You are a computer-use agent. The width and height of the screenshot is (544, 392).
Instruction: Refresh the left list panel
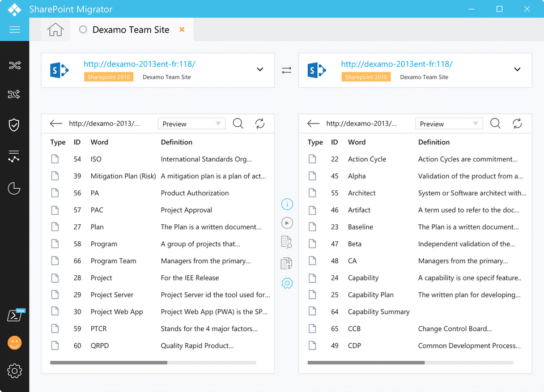[260, 123]
